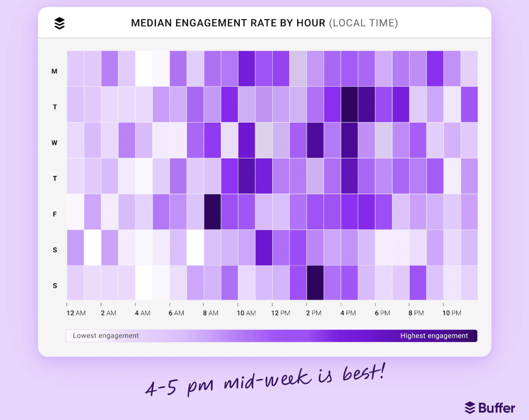
Task: Select the Thursday 4 PM darkest cell
Action: tap(349, 179)
